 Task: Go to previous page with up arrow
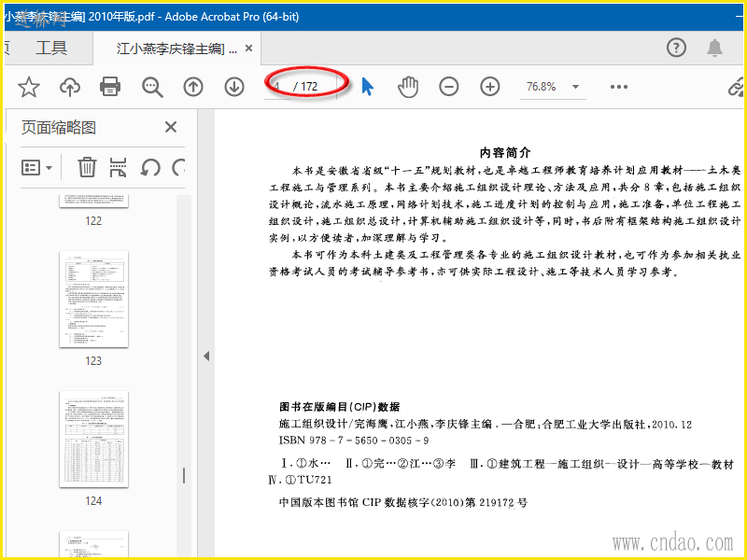point(193,87)
